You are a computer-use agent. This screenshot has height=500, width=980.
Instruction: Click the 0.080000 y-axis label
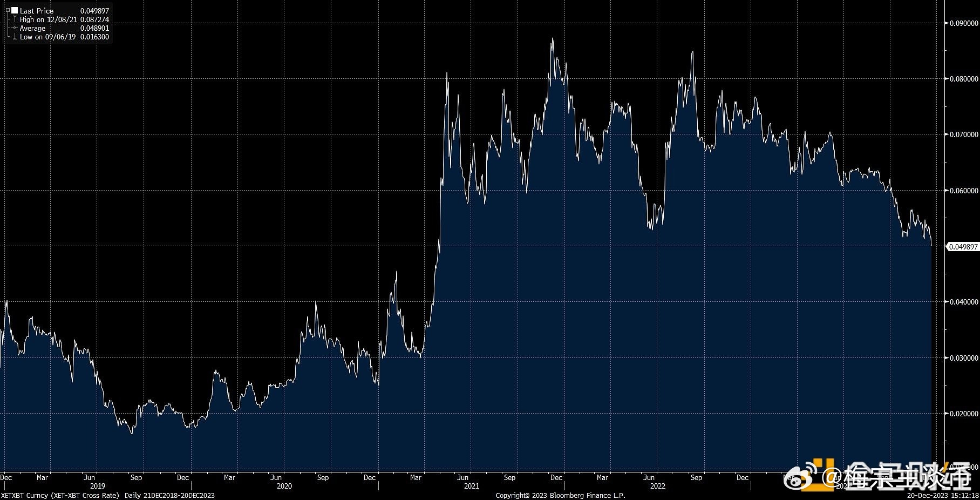(964, 79)
